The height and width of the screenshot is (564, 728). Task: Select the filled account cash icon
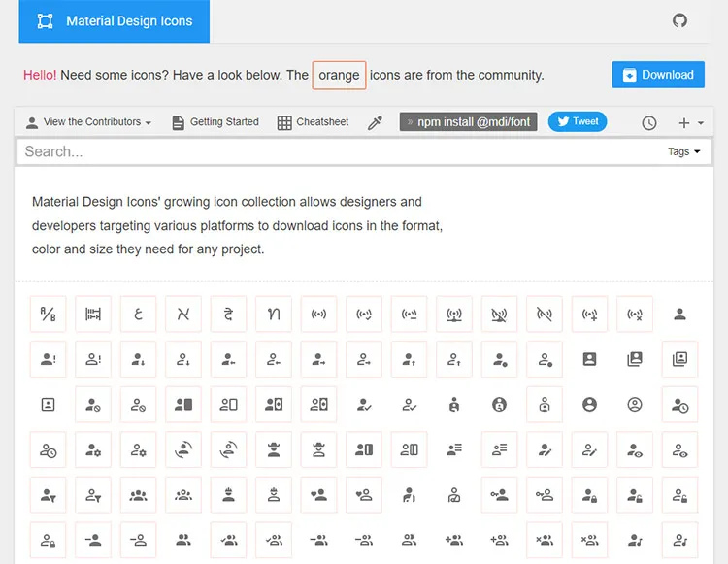[274, 405]
